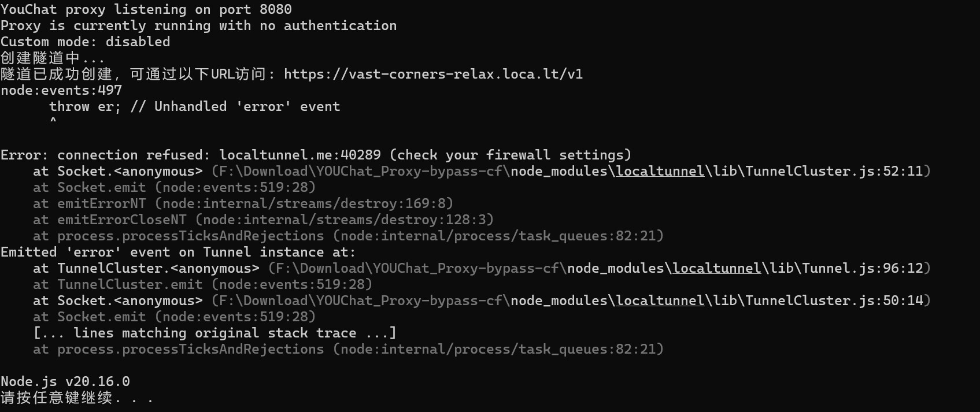
Task: Click the 'at emitErrorNT' stack frame
Action: point(243,204)
